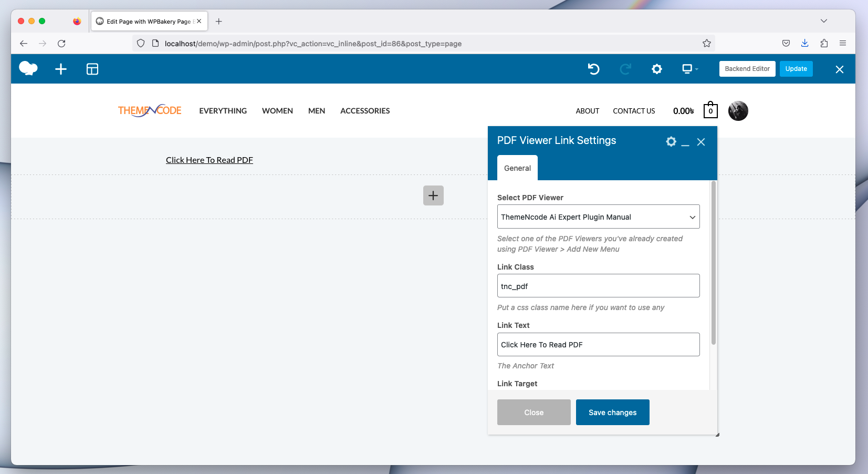Screen dimensions: 868x474
Task: Go to Contact Us page link
Action: click(634, 111)
